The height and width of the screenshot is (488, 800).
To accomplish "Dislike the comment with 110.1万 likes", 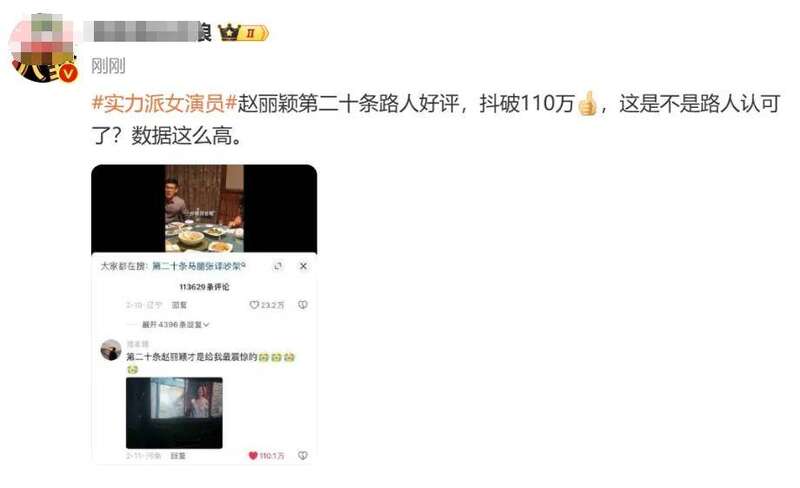I will click(x=303, y=455).
